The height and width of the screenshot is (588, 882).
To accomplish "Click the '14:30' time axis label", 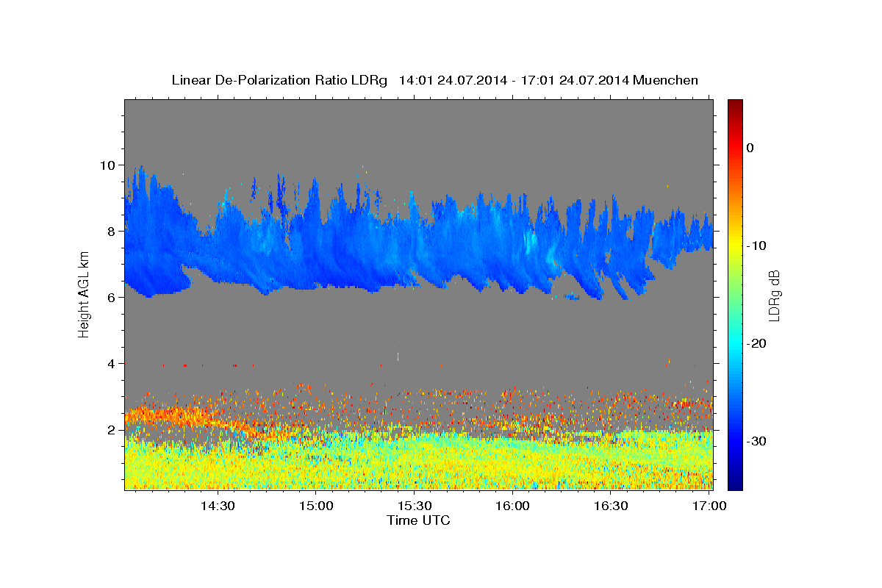I will 218,506.
